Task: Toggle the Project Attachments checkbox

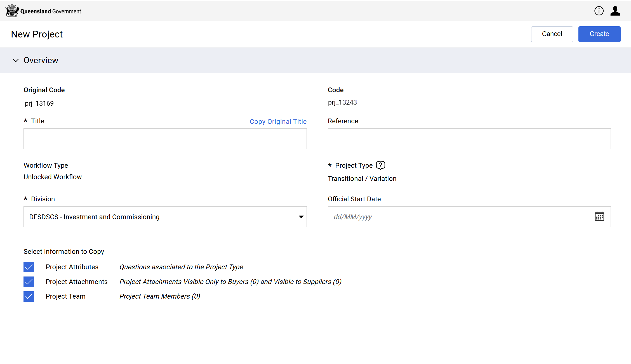Action: click(x=29, y=282)
